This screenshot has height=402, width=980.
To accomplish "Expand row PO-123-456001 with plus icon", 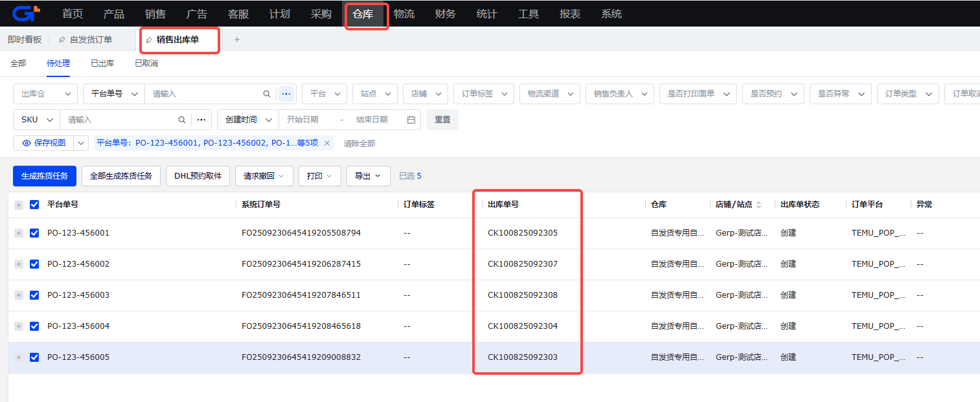I will click(19, 233).
